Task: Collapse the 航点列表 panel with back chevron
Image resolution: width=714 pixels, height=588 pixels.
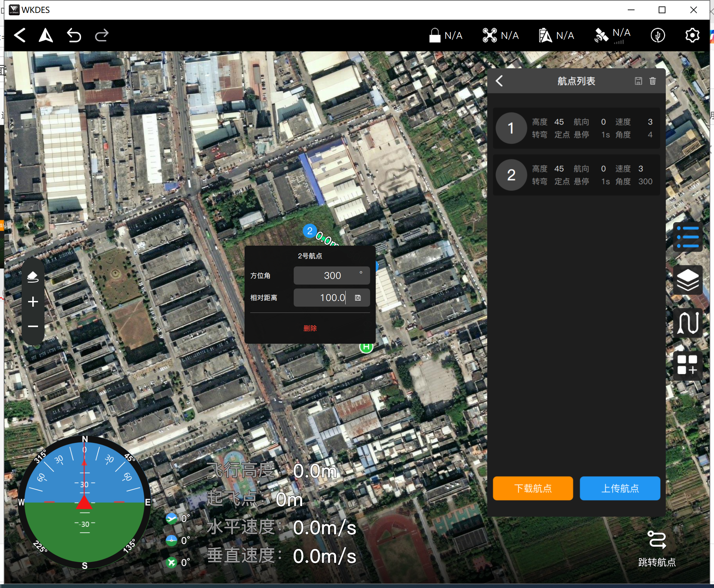Action: pos(499,81)
